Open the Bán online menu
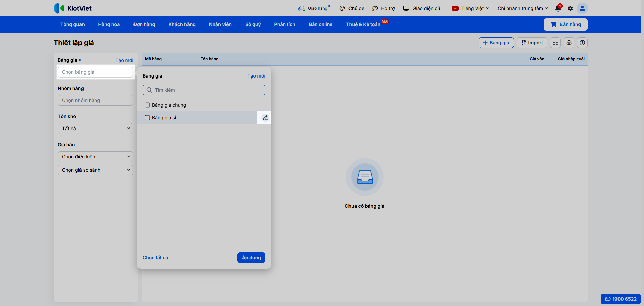Image resolution: width=644 pixels, height=306 pixels. point(321,24)
